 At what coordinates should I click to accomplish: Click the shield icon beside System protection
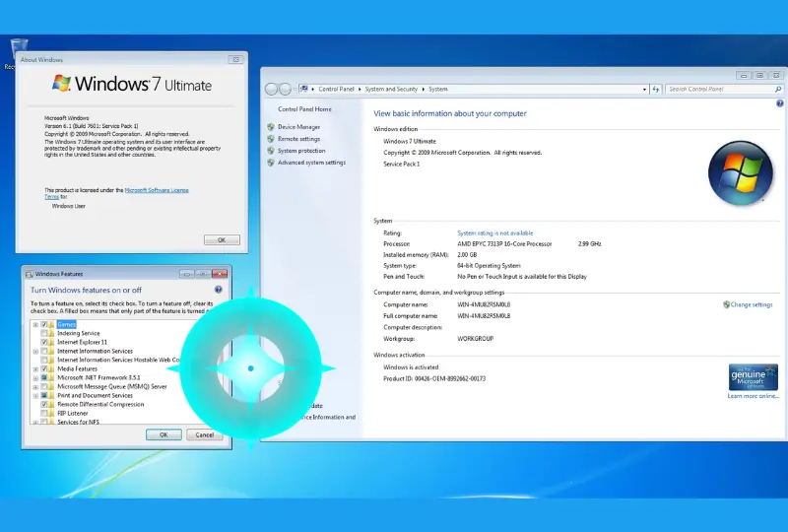(x=271, y=151)
